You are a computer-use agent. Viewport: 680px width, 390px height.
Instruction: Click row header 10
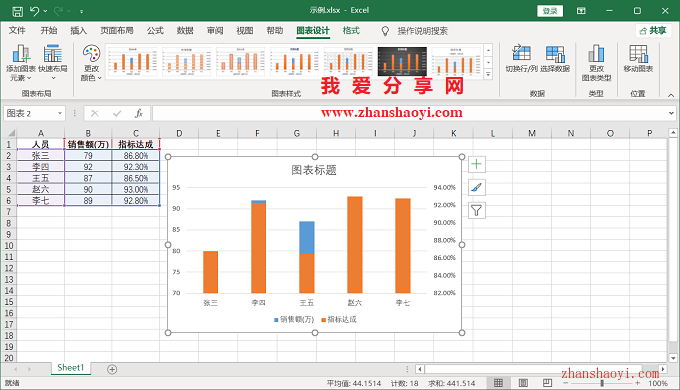(x=9, y=246)
